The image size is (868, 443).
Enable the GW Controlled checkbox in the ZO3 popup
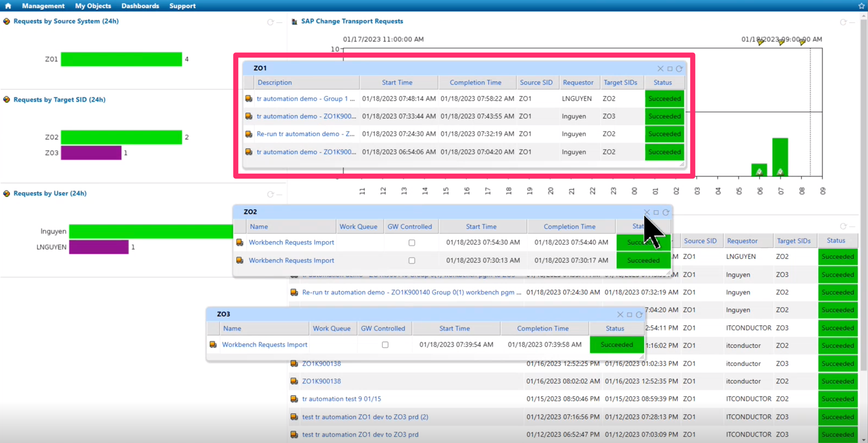pos(385,345)
